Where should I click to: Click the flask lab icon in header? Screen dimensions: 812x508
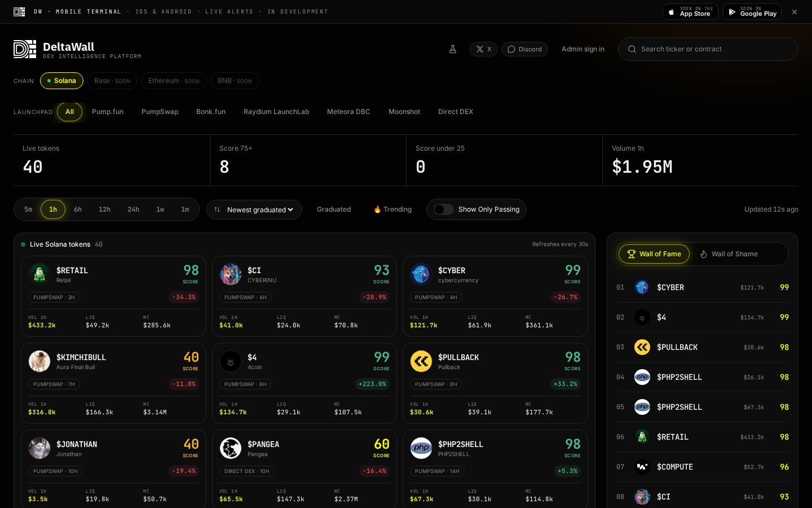point(452,49)
